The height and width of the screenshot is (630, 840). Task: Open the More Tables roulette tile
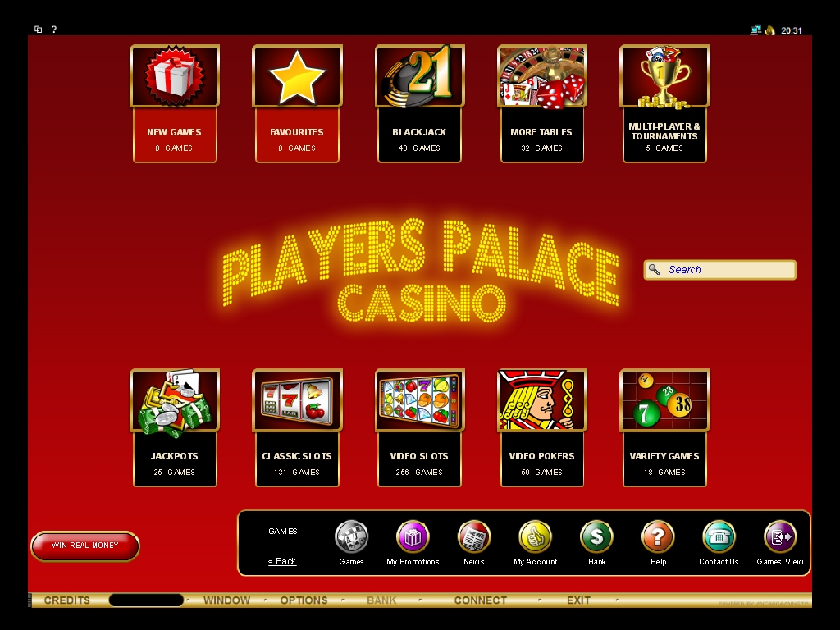click(541, 103)
